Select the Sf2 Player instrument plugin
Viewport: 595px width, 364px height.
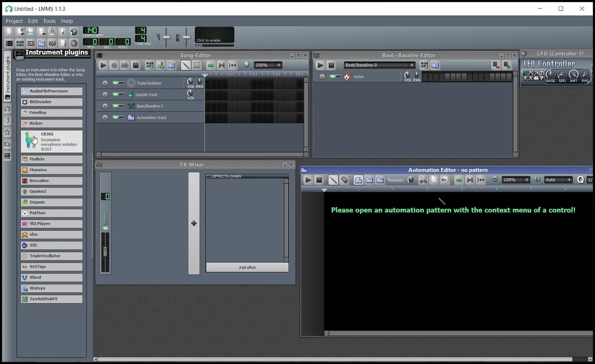(x=52, y=224)
